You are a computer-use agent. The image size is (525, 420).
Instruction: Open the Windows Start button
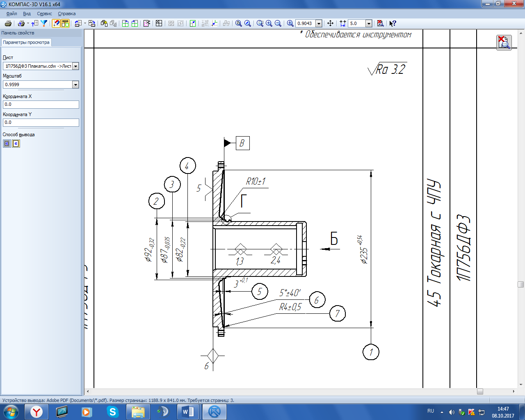coord(11,411)
